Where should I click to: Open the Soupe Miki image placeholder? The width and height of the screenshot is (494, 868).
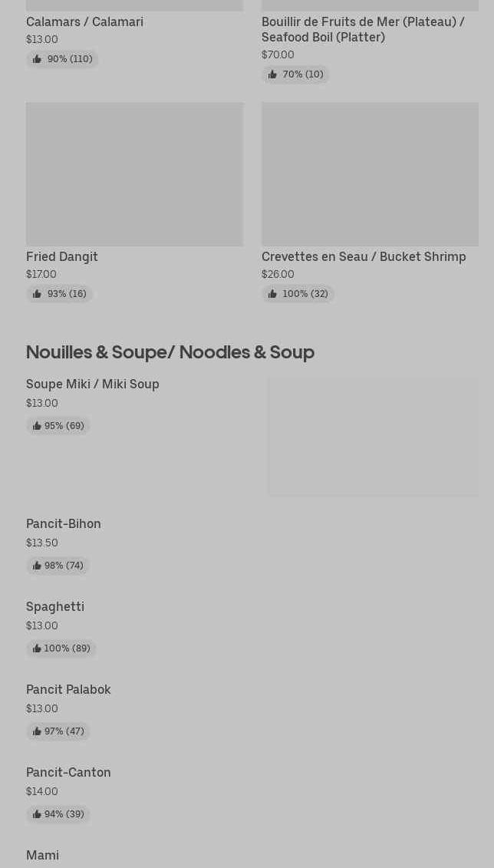373,436
